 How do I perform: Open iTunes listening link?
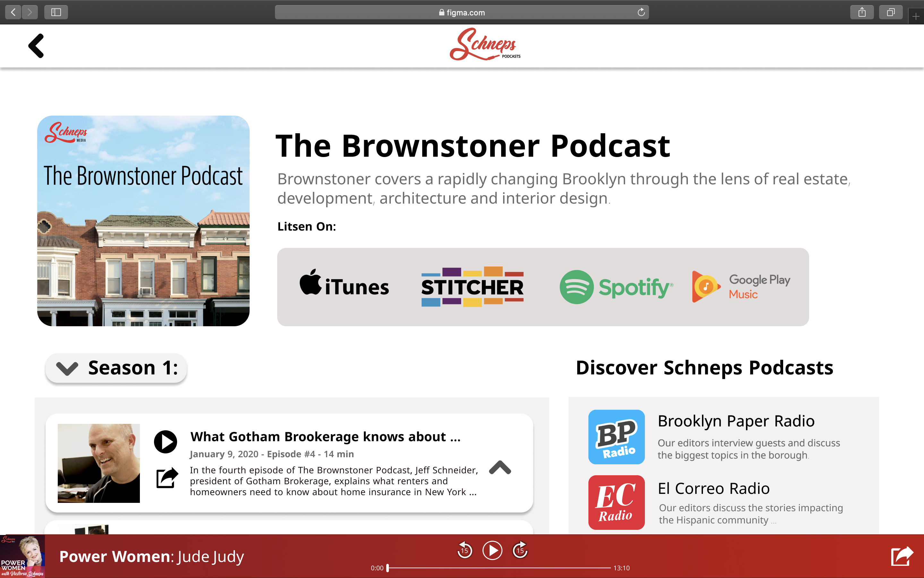point(344,283)
